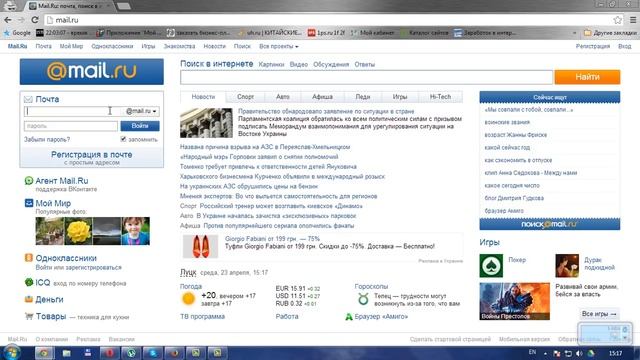Click the Мобильная версия footer link
This screenshot has width=640, height=360.
coord(524,339)
